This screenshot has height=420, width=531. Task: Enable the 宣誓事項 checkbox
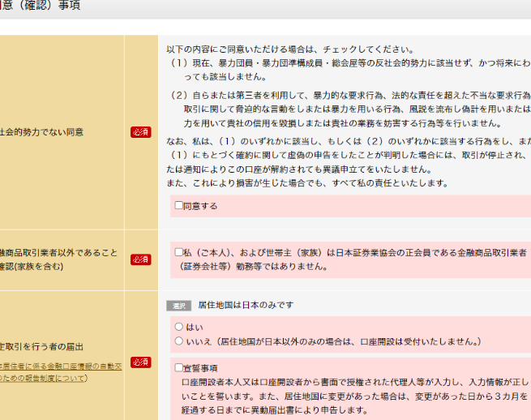179,367
